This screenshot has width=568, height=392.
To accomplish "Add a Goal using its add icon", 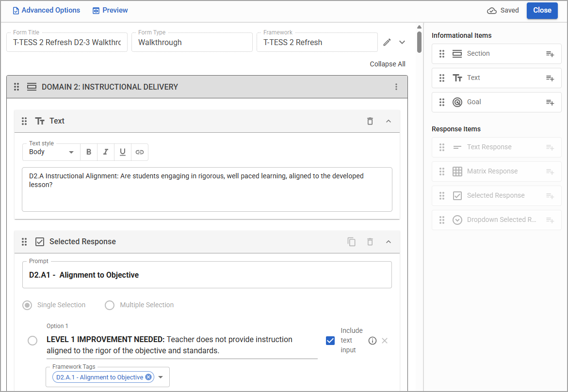I will (x=550, y=102).
